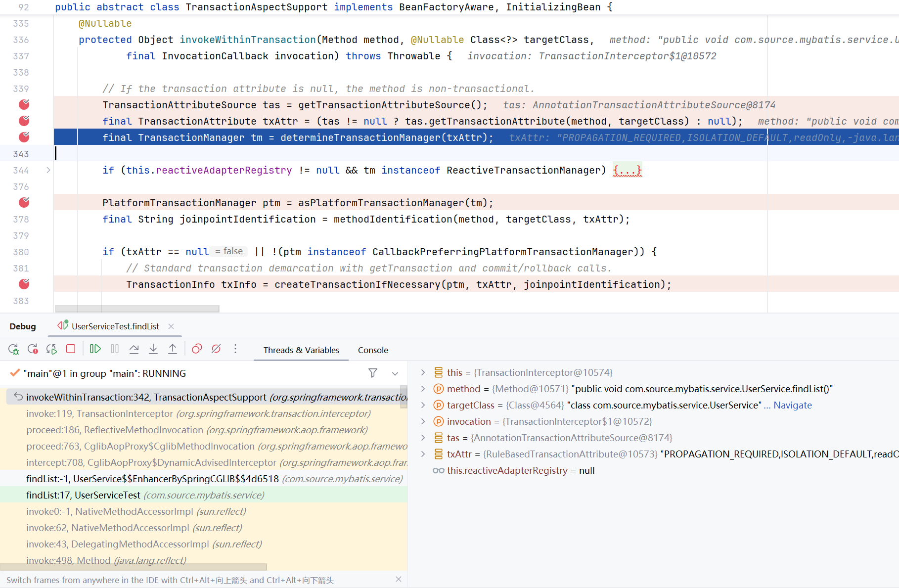The width and height of the screenshot is (899, 588).
Task: Toggle the breakpoint on the createTransactionIfNecessary line
Action: pos(24,284)
